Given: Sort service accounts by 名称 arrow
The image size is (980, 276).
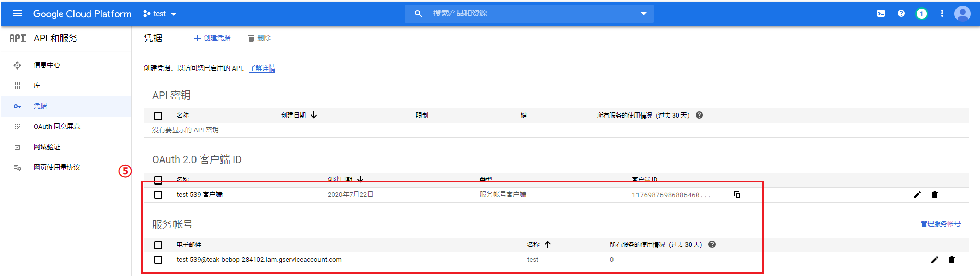Looking at the screenshot, I should (548, 244).
